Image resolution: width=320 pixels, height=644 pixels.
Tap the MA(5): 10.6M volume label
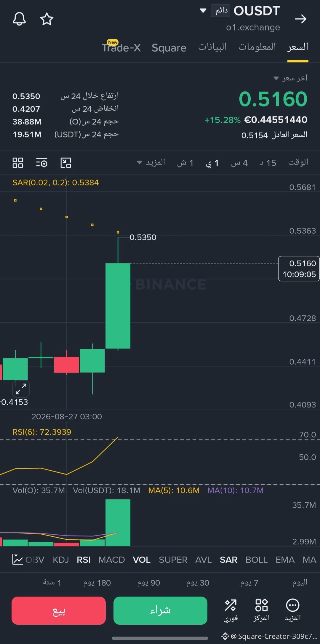click(174, 490)
